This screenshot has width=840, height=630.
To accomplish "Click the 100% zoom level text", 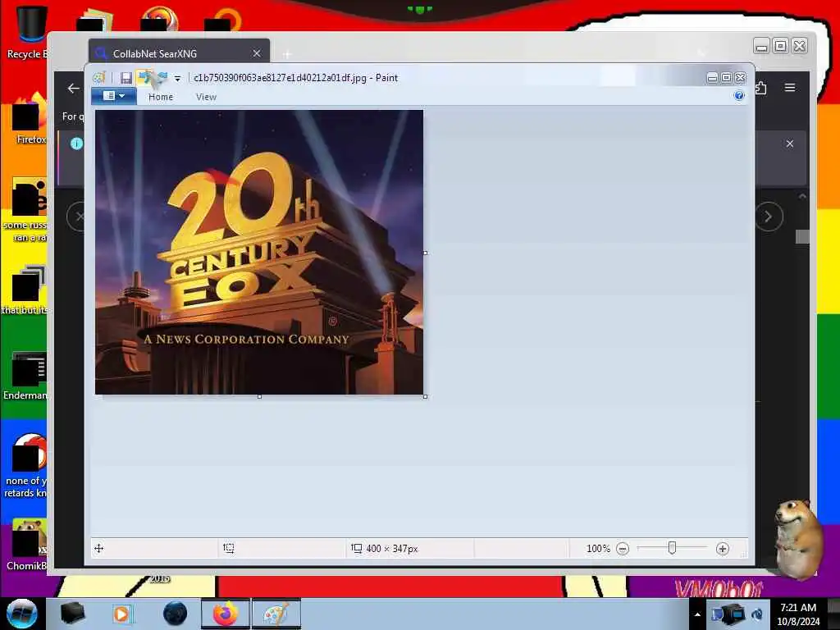I will pos(598,549).
